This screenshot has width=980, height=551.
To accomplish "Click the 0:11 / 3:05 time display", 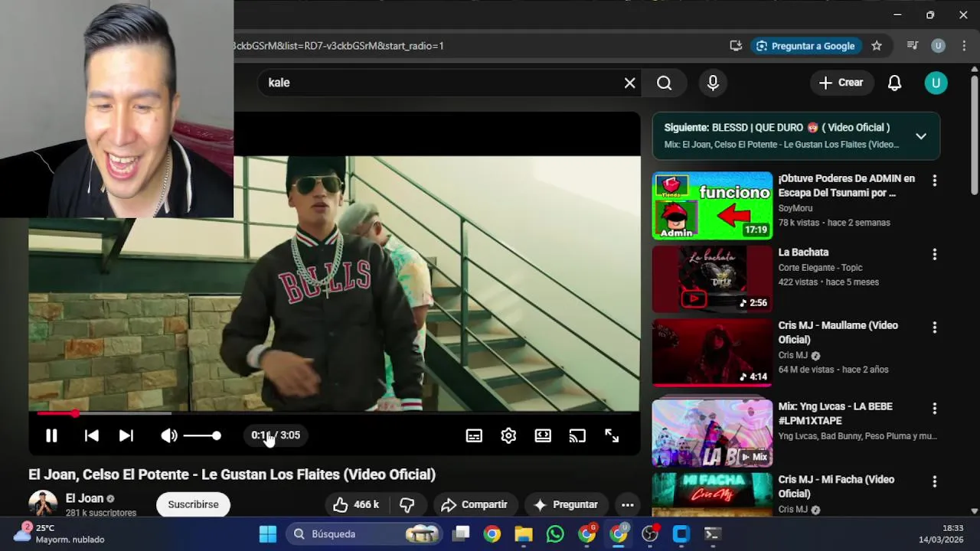I will pos(276,435).
